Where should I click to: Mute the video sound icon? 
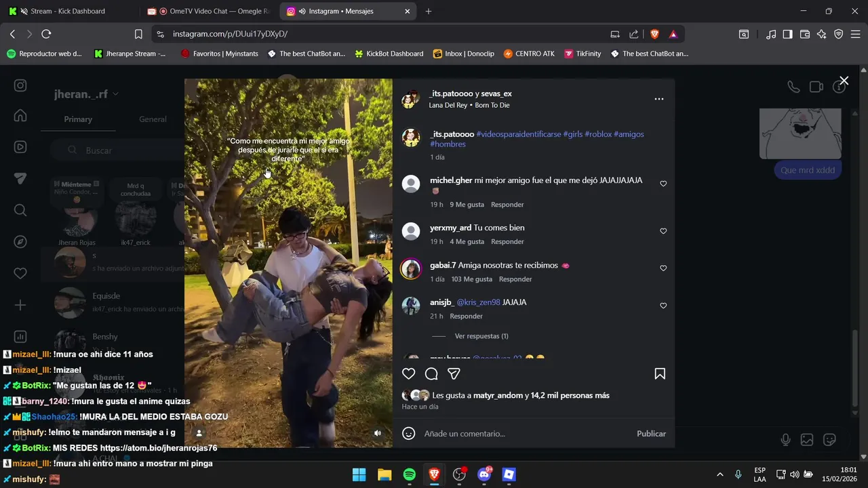tap(378, 433)
